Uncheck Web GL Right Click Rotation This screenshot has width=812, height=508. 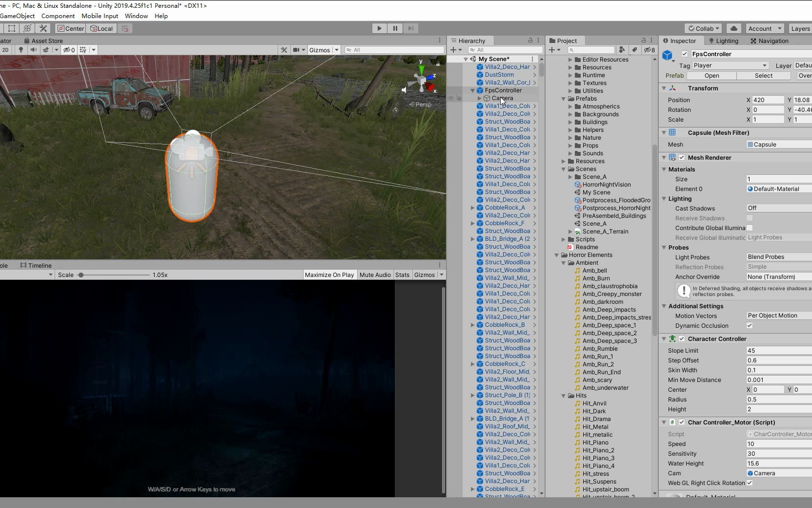[750, 483]
